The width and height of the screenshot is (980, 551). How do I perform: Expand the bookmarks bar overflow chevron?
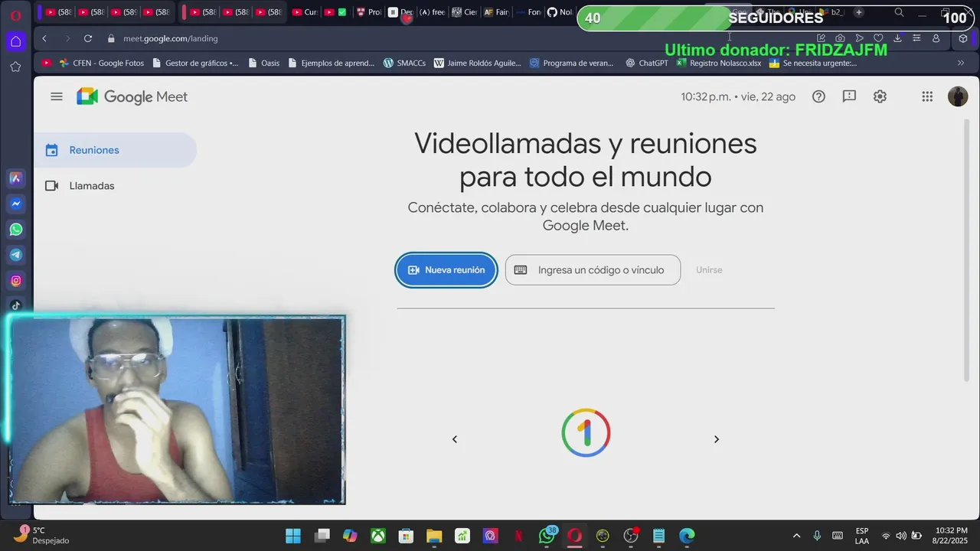961,63
